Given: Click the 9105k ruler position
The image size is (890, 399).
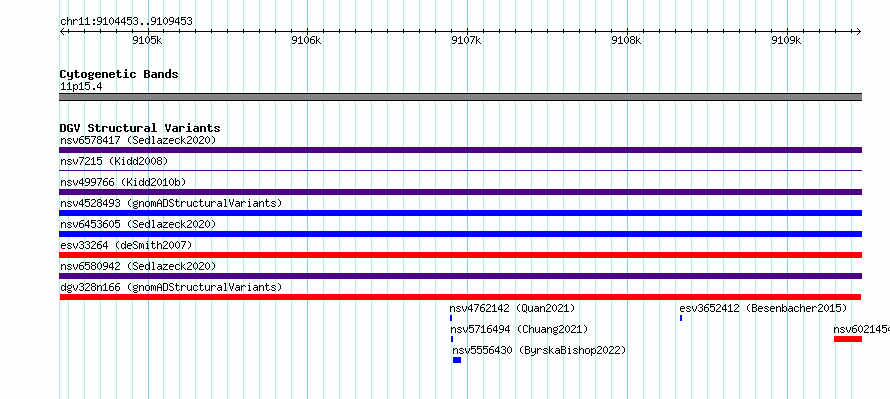Looking at the screenshot, I should (x=147, y=40).
